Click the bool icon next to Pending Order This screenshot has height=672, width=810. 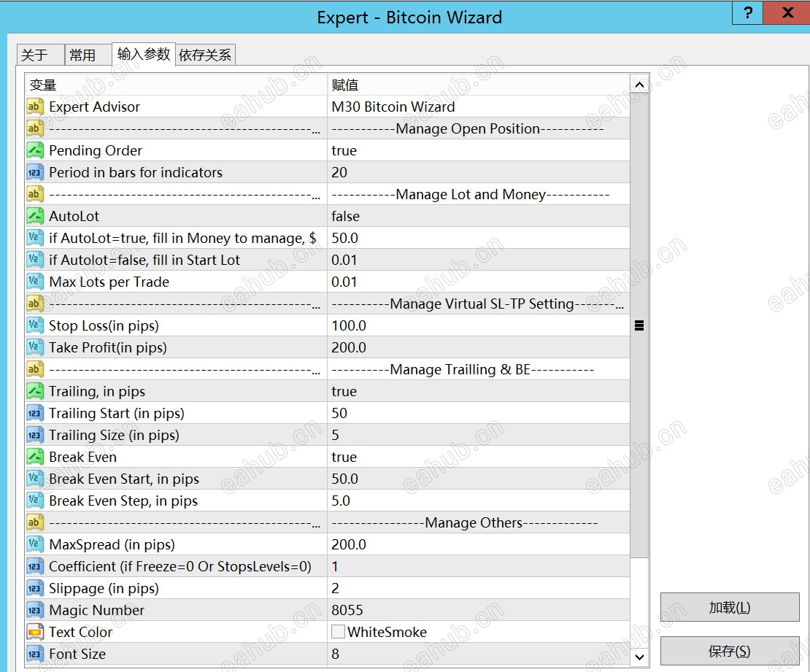coord(34,150)
